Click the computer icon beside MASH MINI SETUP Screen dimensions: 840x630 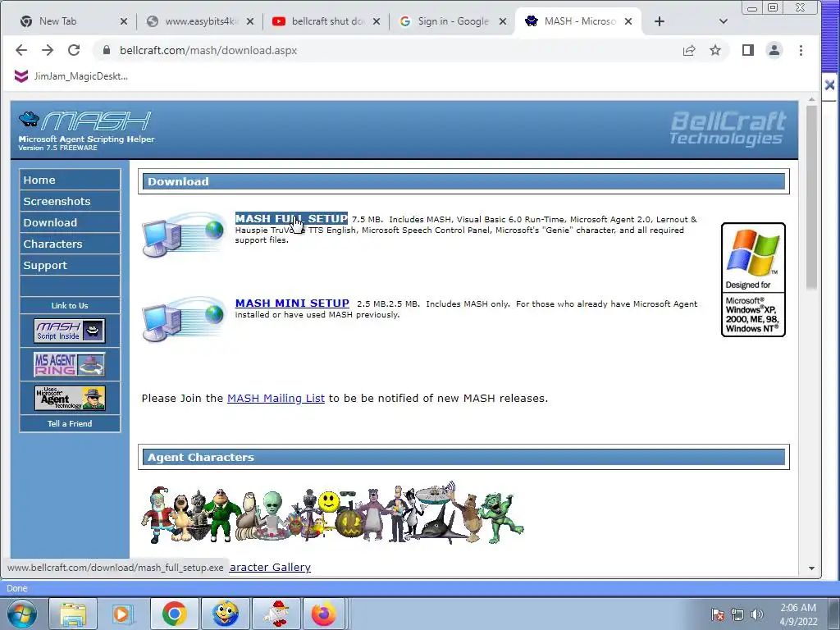click(183, 319)
